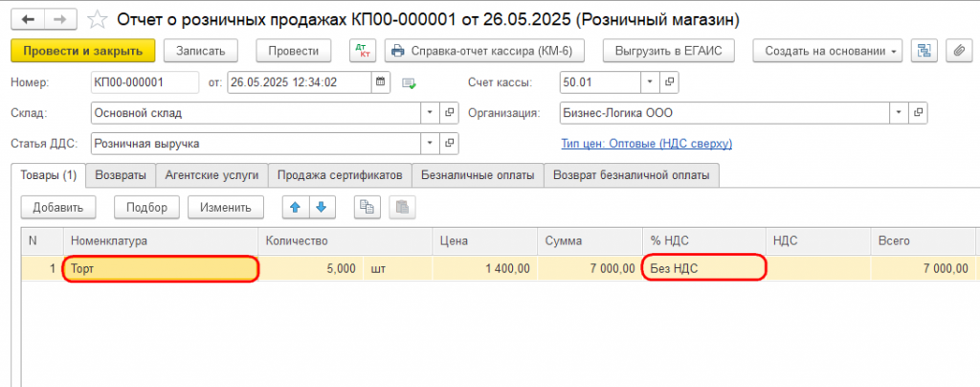980x387 pixels.
Task: Click Организация field Бизнес-Логика ООО
Action: point(725,113)
